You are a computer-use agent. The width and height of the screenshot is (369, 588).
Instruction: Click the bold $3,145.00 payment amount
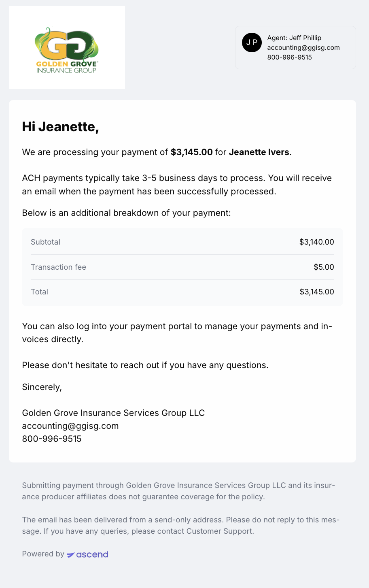(191, 152)
